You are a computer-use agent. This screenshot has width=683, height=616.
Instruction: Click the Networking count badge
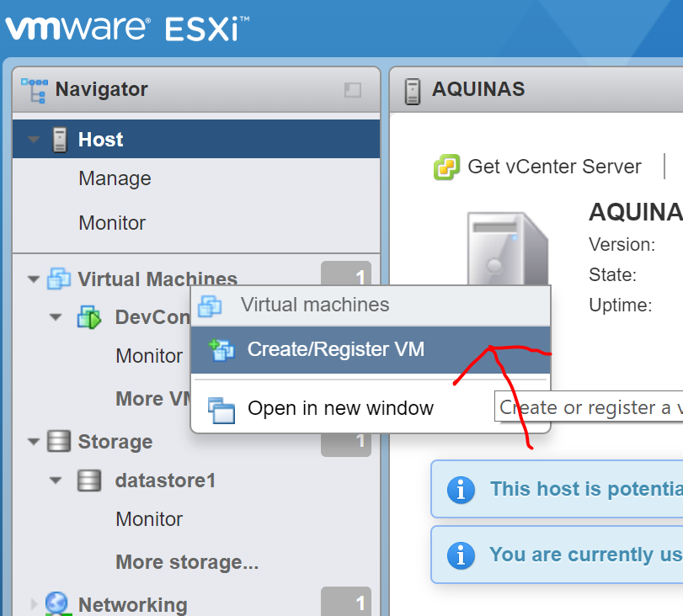point(346,603)
